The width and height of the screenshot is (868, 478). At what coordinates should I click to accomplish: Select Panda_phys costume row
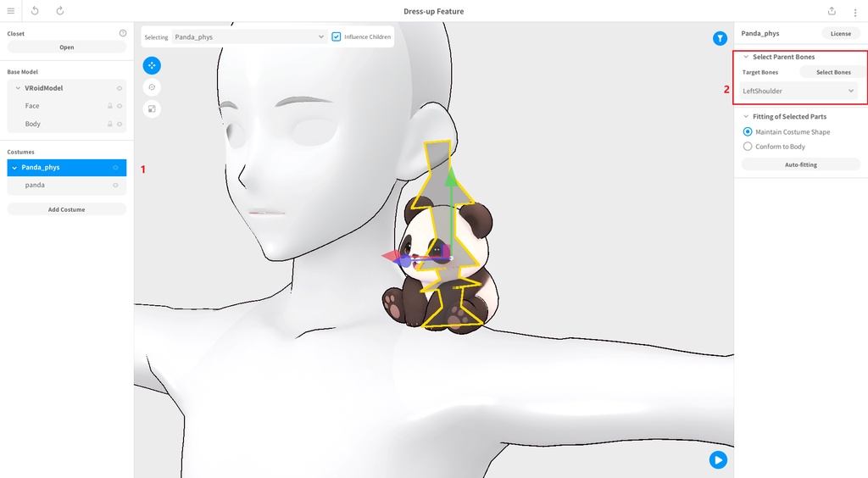pyautogui.click(x=66, y=168)
